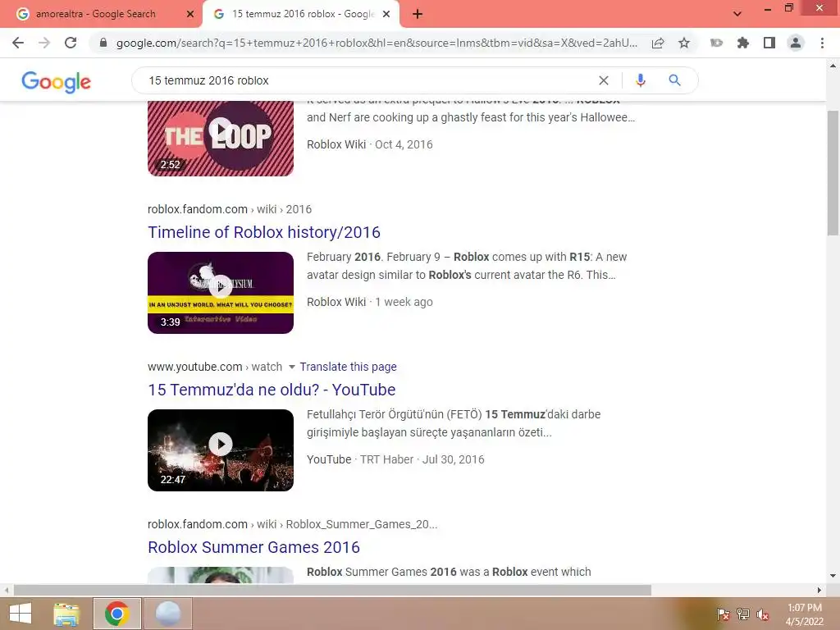Click the roblox.fandom.com › wiki › 2016 breadcrumb
840x630 pixels.
point(230,209)
